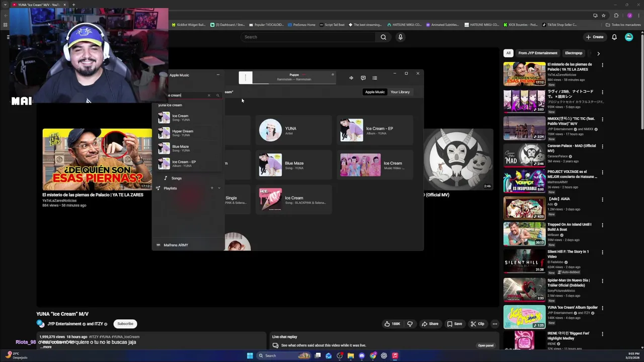
Task: Expand the video description with ...more
Action: point(46,347)
